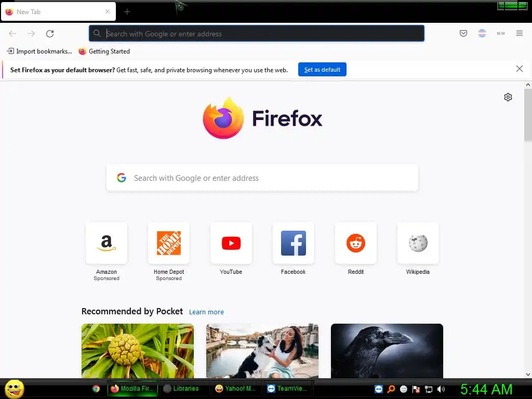Viewport: 532px width, 399px height.
Task: Switch to the Libraries taskbar window
Action: tap(185, 389)
